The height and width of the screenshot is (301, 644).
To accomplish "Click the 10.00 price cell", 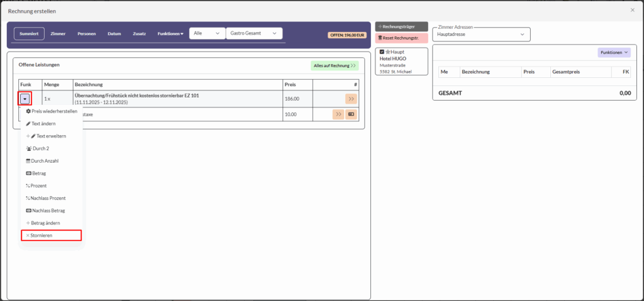I will click(x=297, y=114).
